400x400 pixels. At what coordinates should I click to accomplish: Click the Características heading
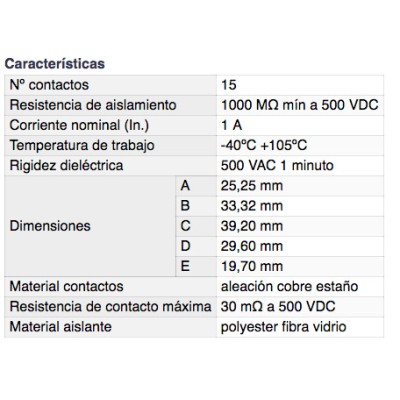[55, 64]
